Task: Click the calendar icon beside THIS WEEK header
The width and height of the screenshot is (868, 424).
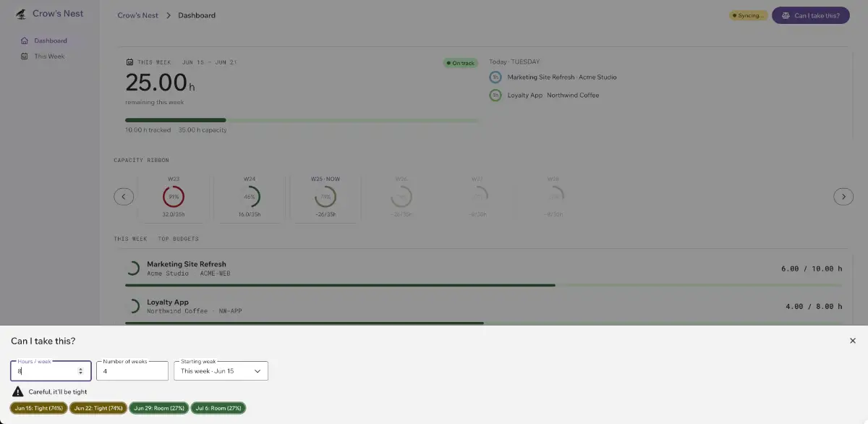Action: [129, 62]
